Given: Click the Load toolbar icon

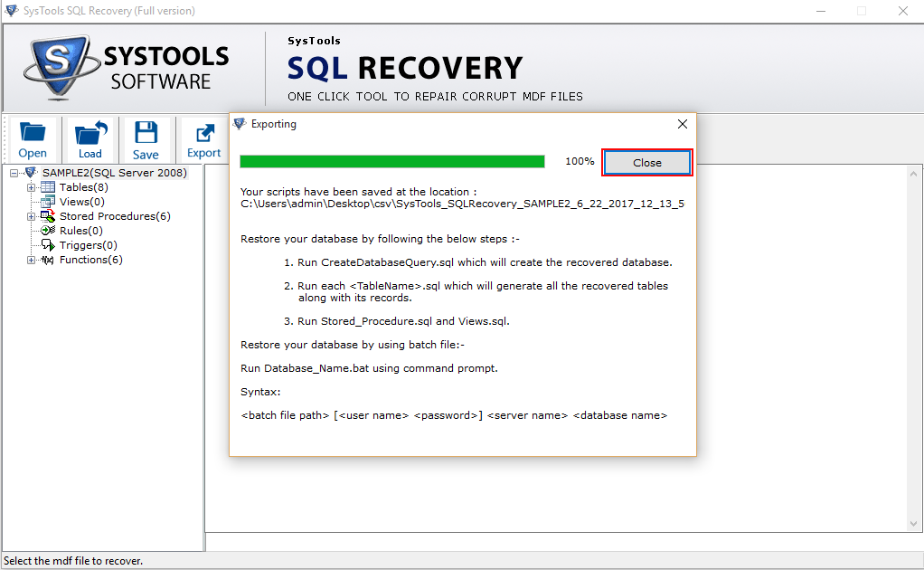Looking at the screenshot, I should pyautogui.click(x=90, y=139).
